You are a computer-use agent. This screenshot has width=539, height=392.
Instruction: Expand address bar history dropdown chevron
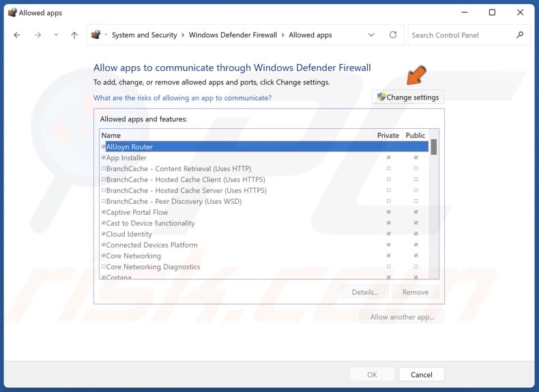click(x=371, y=35)
